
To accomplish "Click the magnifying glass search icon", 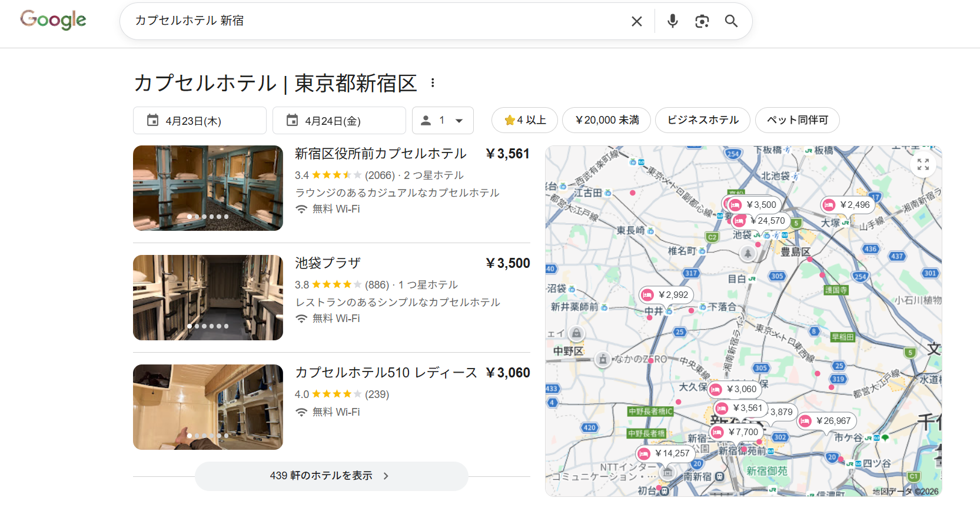I will pos(731,21).
